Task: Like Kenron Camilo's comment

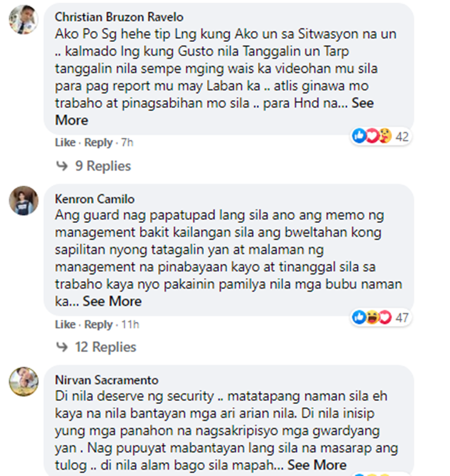Action: click(65, 324)
